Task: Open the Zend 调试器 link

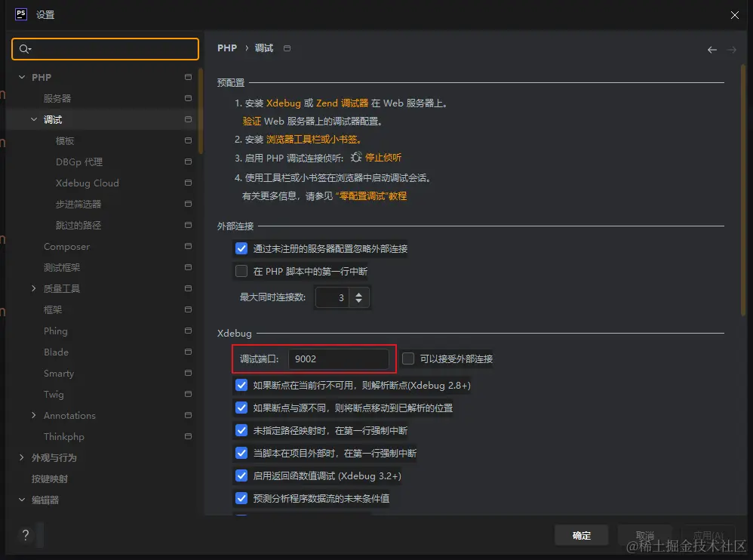Action: (342, 103)
